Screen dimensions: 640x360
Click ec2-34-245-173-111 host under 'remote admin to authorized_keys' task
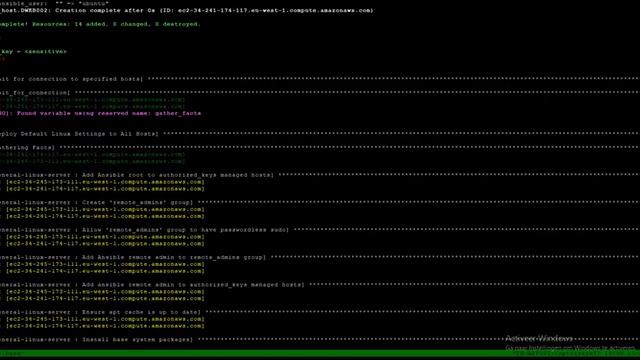pos(105,292)
